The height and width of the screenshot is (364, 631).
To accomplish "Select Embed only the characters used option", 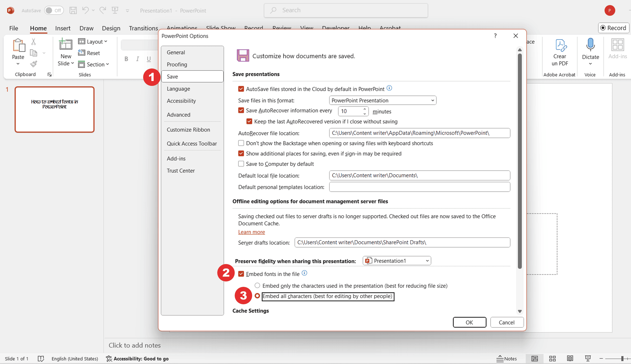I will [257, 286].
